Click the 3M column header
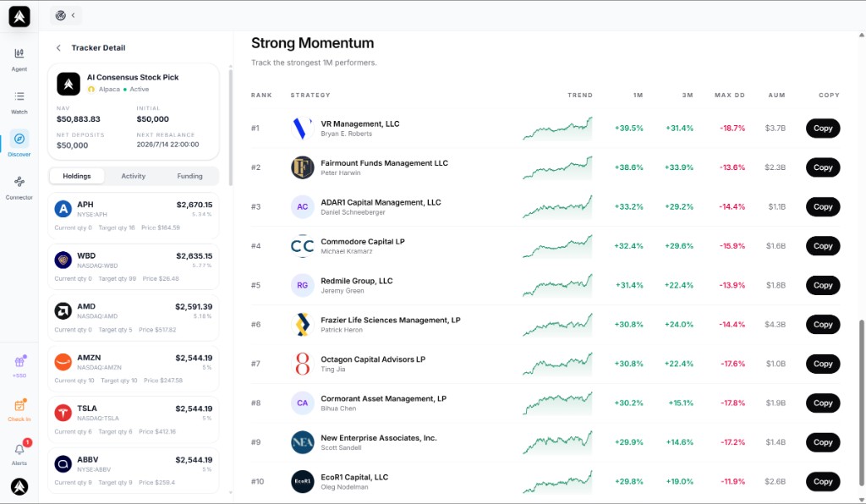Screen dimensions: 866x504 coord(687,96)
